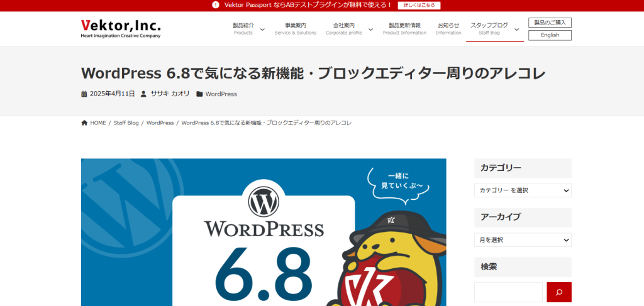Expand the 会社案内 Corporate profile chevron
The width and height of the screenshot is (644, 306).
pyautogui.click(x=370, y=30)
